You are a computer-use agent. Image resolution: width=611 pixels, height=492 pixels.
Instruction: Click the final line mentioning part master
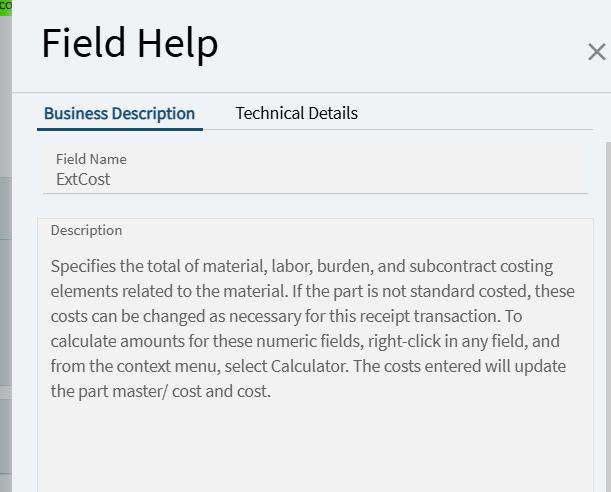coord(160,391)
